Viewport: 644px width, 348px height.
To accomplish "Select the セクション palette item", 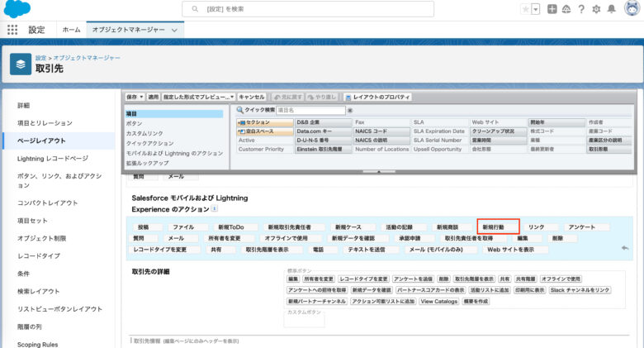I will point(265,122).
